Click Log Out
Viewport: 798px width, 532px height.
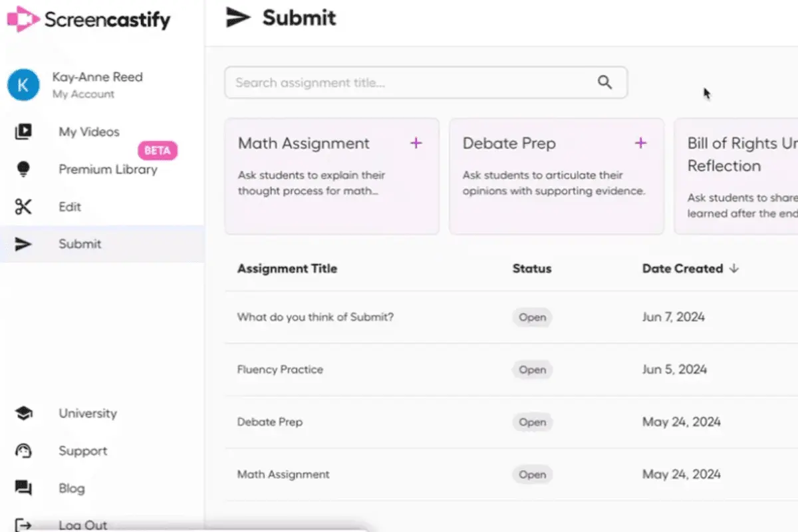(x=83, y=525)
